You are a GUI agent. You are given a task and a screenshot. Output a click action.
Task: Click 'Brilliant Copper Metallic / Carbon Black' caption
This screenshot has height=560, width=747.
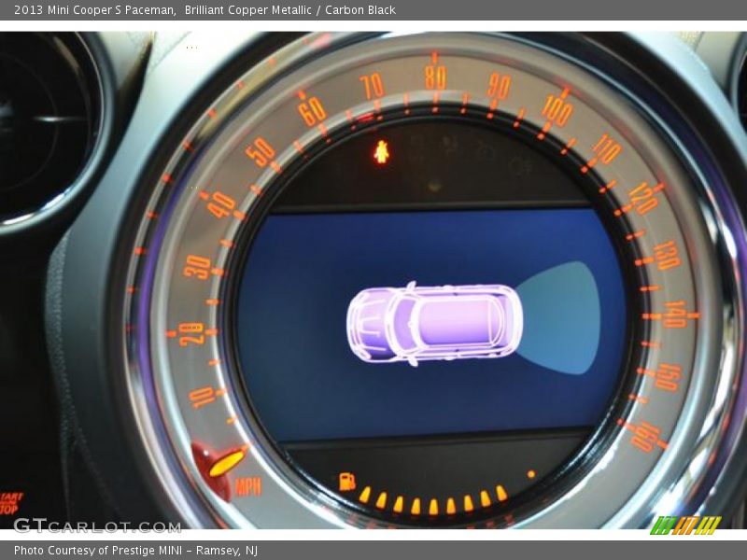point(290,10)
